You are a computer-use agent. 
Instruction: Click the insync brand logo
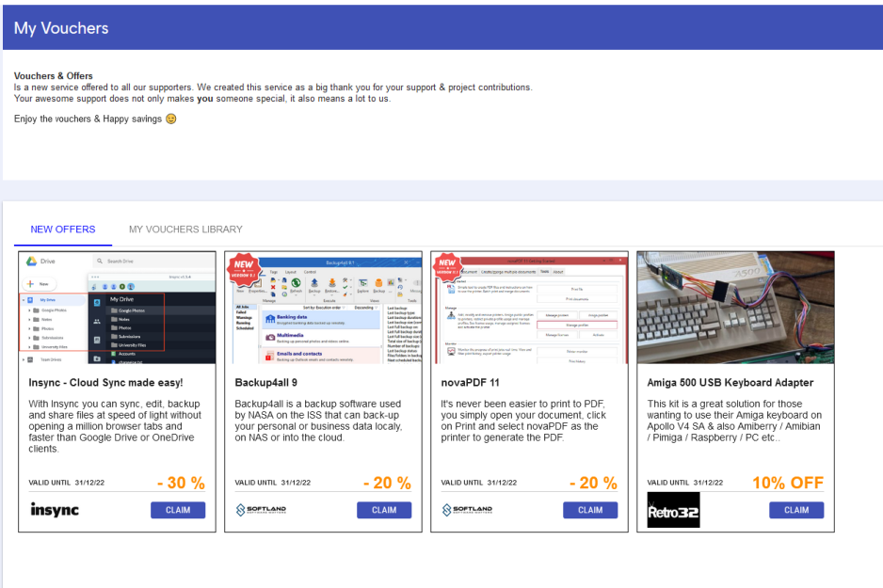click(x=54, y=510)
